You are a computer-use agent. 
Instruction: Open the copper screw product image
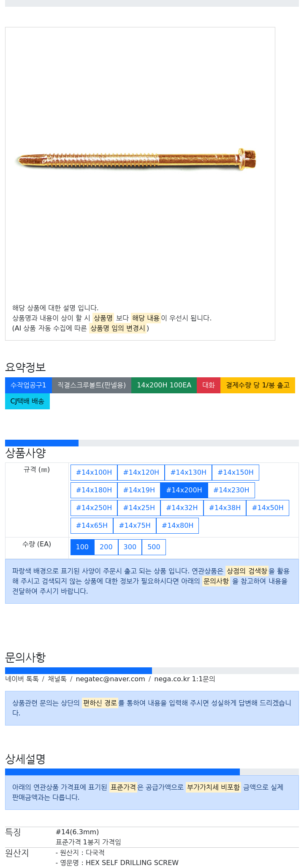[x=136, y=160]
